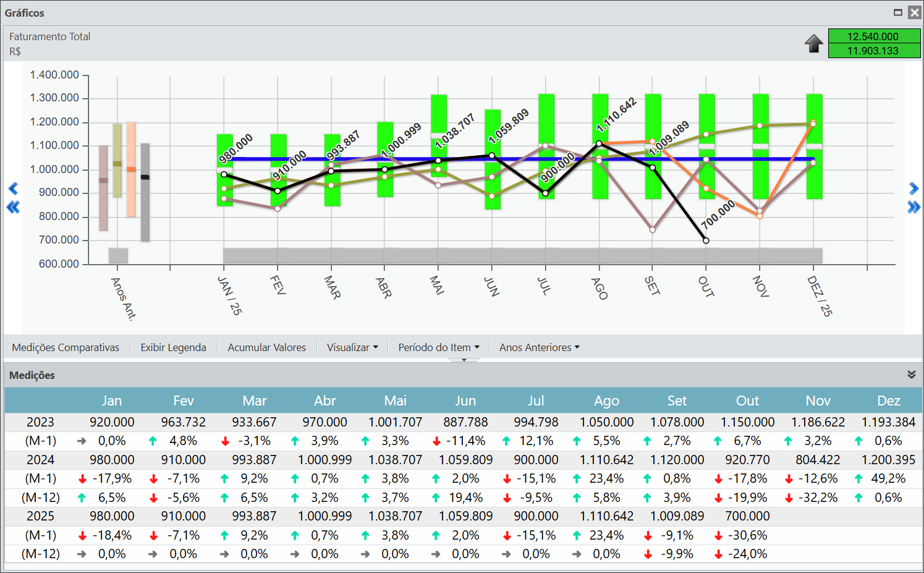Click the Dez column header
924x573 pixels.
(x=888, y=401)
